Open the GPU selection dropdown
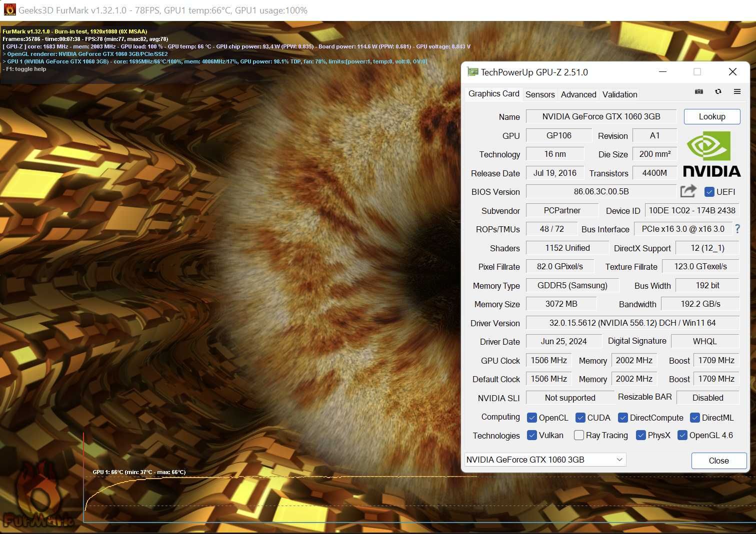The image size is (756, 534). pyautogui.click(x=545, y=460)
